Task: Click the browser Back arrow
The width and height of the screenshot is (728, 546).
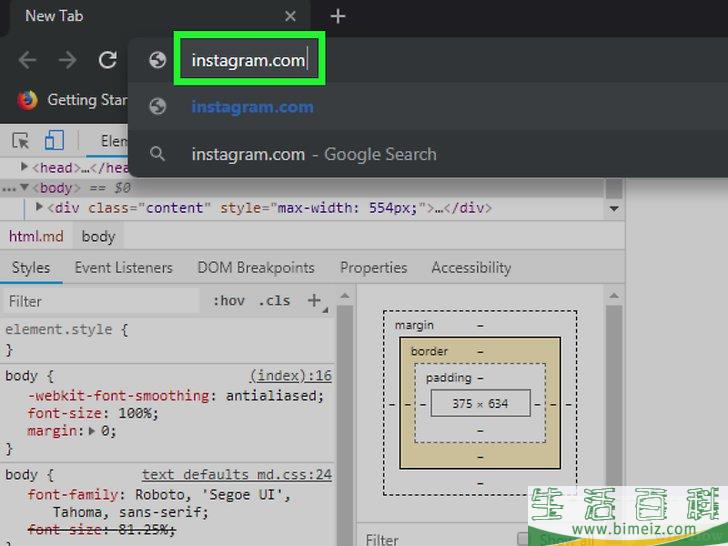Action: 27,60
